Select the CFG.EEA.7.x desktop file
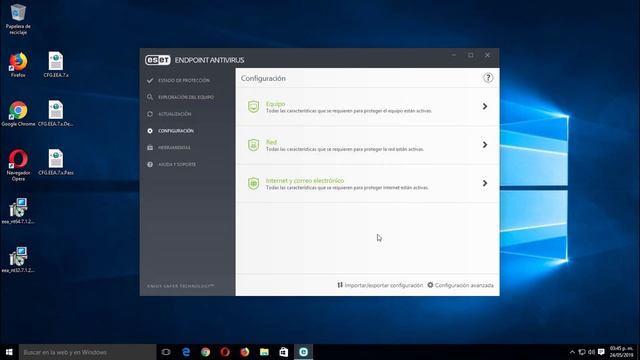This screenshot has height=360, width=640. (x=56, y=64)
